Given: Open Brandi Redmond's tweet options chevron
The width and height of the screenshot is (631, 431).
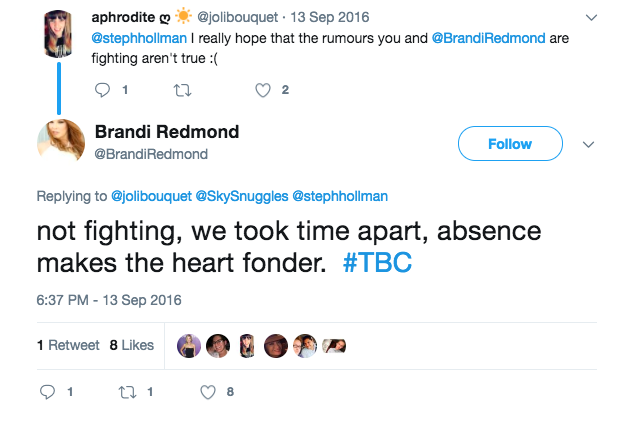Looking at the screenshot, I should 588,144.
